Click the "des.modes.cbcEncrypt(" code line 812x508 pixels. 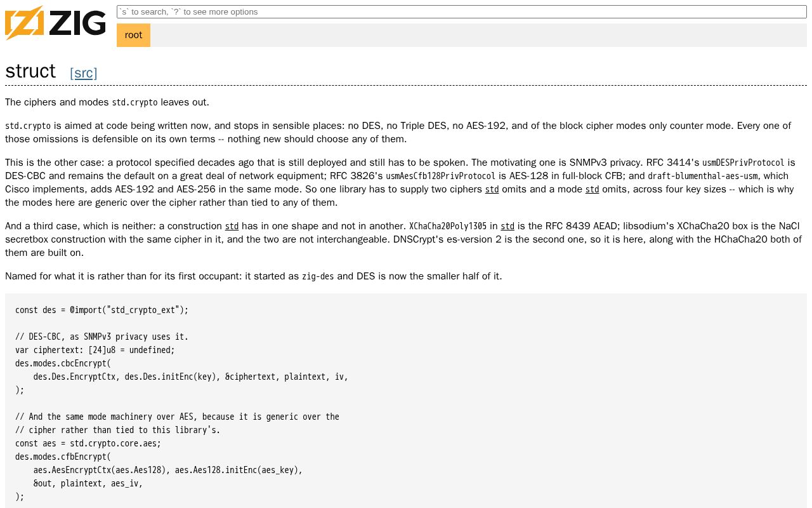pos(63,363)
